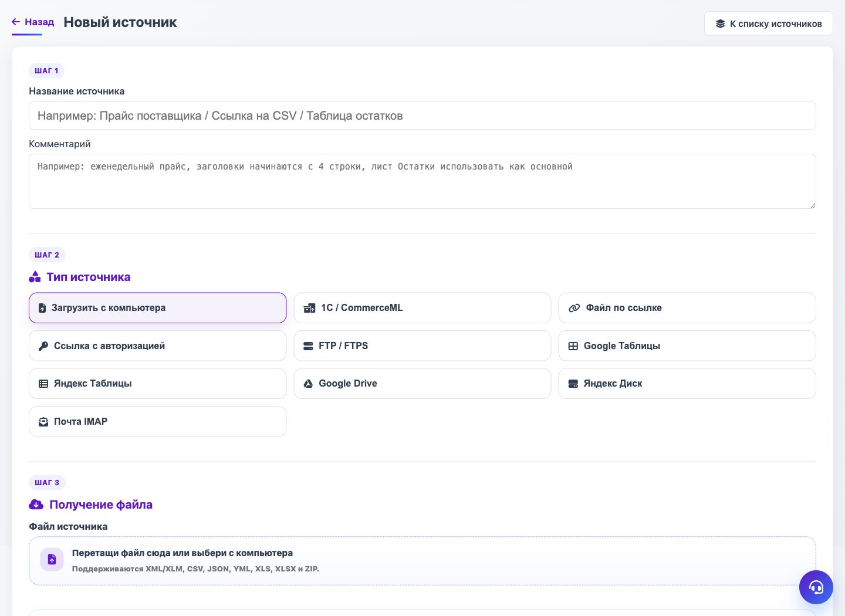Click the Тип источника heading text
The height and width of the screenshot is (616, 845).
coord(89,277)
